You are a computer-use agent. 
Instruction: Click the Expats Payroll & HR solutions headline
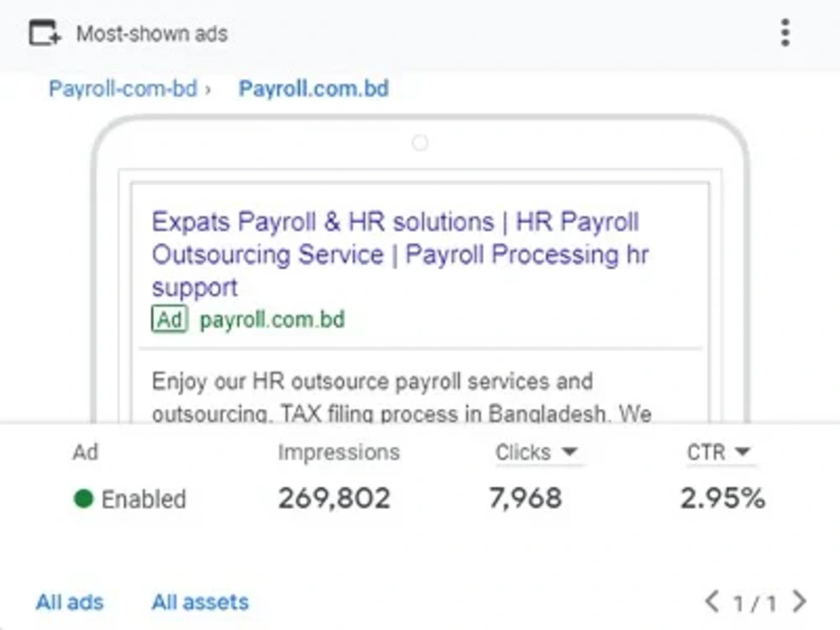pos(400,254)
